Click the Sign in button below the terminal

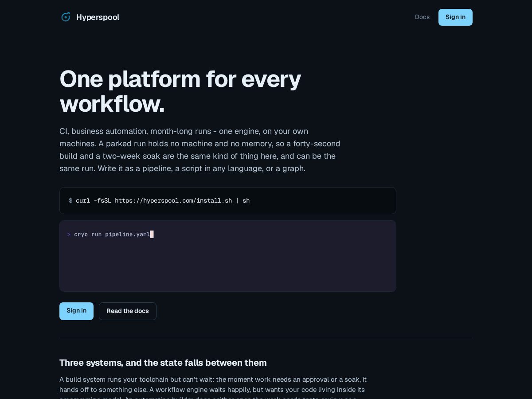click(x=76, y=311)
